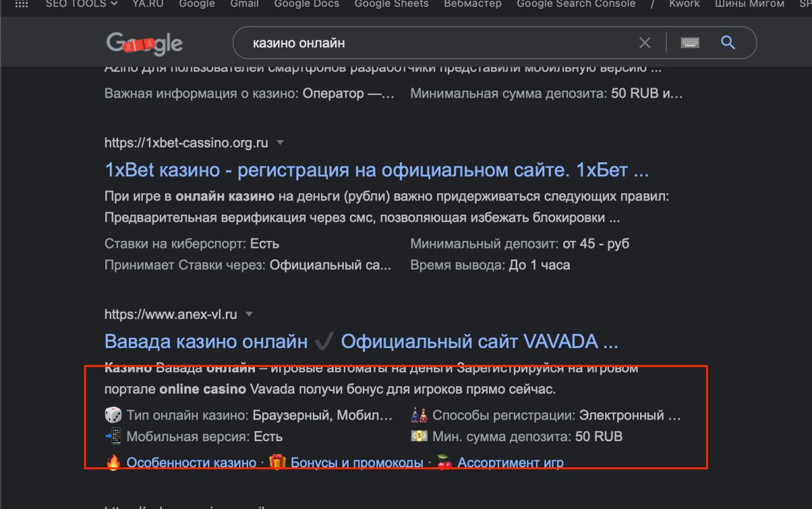Open the Kwork bookmark
The width and height of the screenshot is (812, 509).
point(684,3)
